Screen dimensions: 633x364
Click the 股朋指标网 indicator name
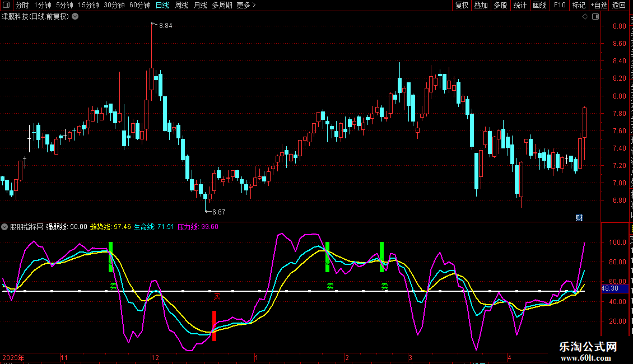(27, 227)
